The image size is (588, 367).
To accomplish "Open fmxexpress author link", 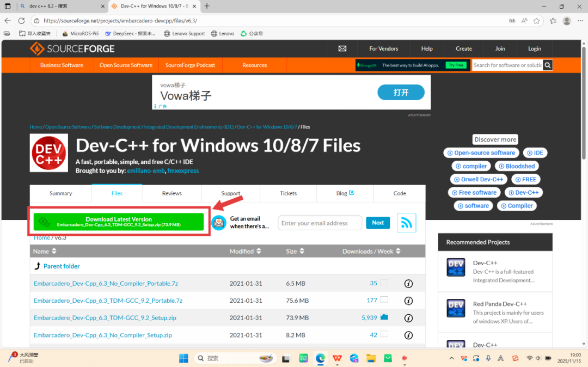I will [183, 171].
